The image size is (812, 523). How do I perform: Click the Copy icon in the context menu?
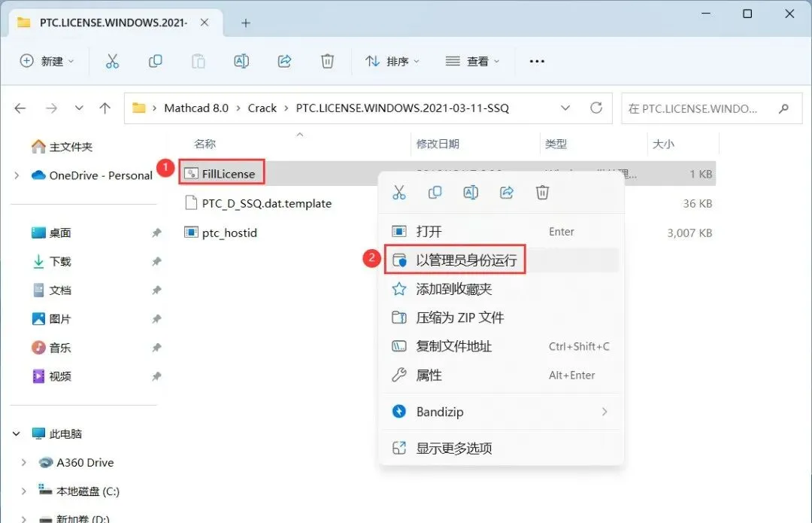click(435, 193)
